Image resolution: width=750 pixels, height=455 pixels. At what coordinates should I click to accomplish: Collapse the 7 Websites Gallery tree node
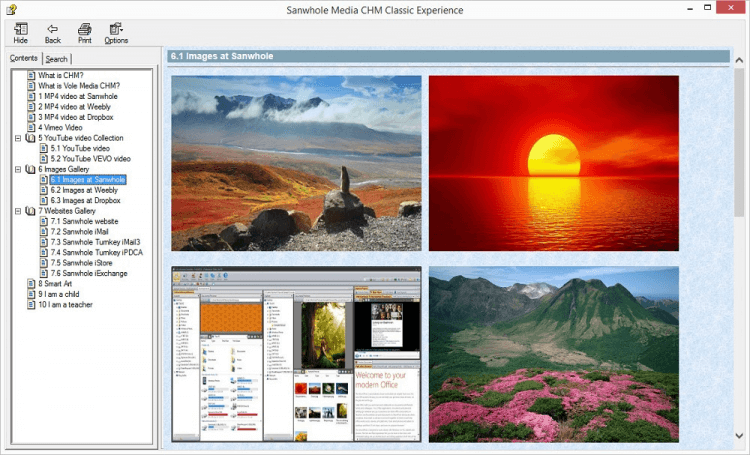18,211
